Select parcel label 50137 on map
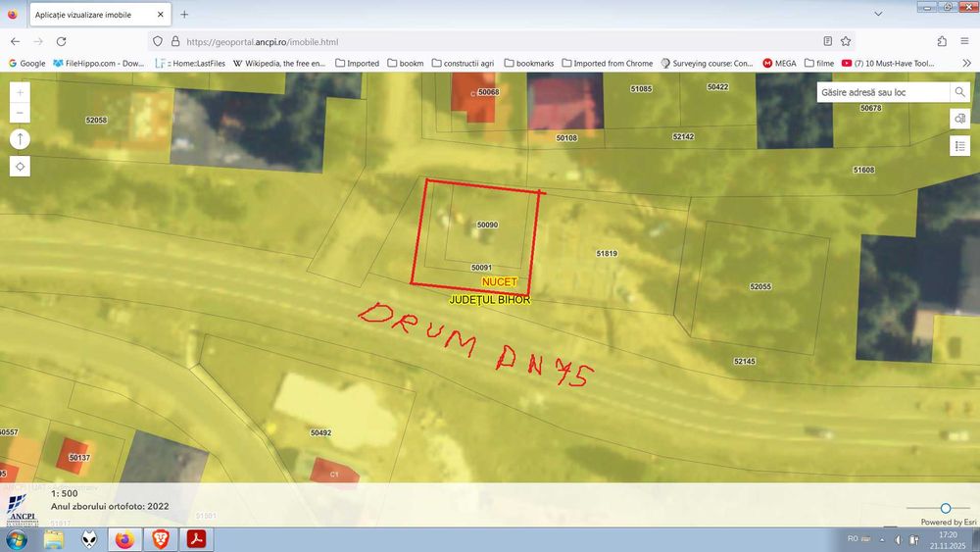 click(x=79, y=458)
